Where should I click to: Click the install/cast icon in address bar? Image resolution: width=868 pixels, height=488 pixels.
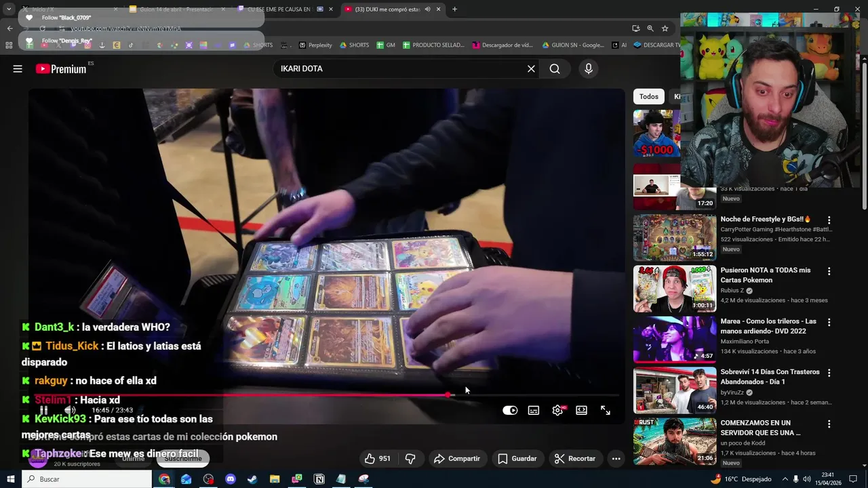tap(635, 28)
